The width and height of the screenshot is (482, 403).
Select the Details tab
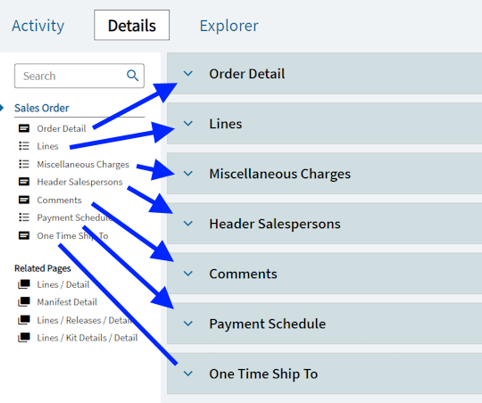pyautogui.click(x=132, y=25)
